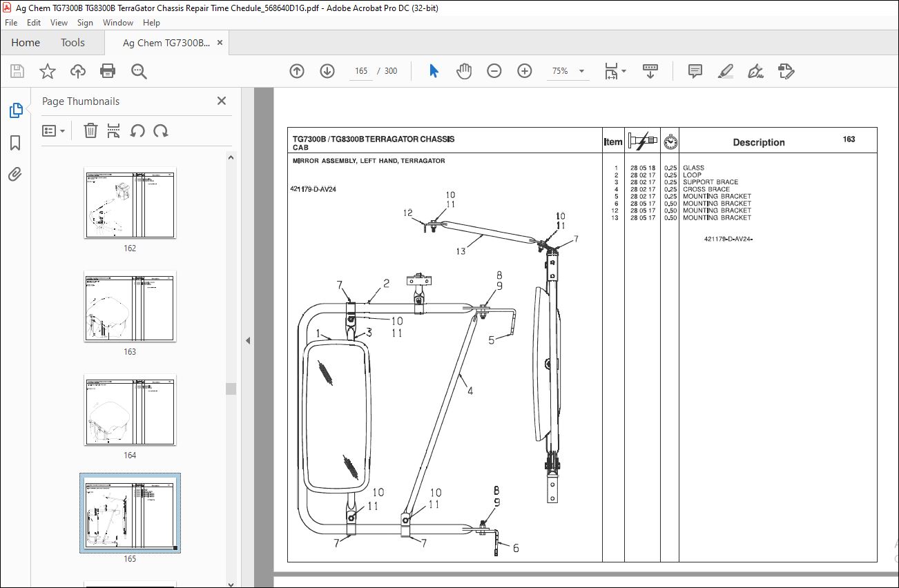Click the 'TG7300B / TG8300B TERRAGATOR CHASSIS' title
This screenshot has height=588, width=899.
click(x=374, y=139)
